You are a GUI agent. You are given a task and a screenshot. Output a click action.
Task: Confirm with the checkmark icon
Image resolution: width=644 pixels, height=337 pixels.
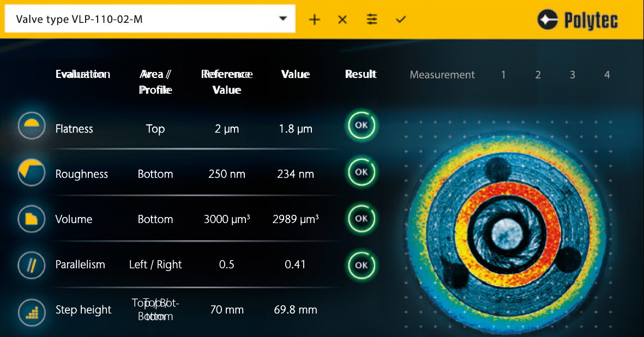[x=401, y=19]
